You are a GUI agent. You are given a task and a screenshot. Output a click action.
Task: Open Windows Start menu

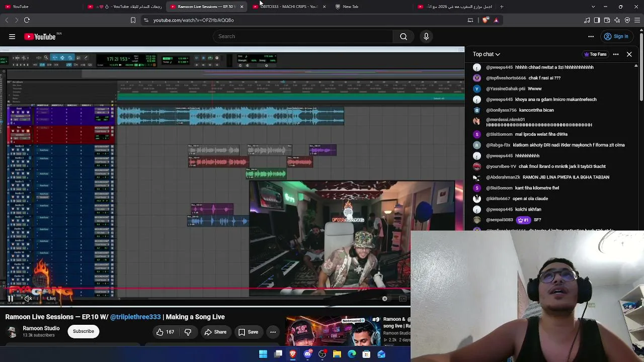pyautogui.click(x=263, y=354)
